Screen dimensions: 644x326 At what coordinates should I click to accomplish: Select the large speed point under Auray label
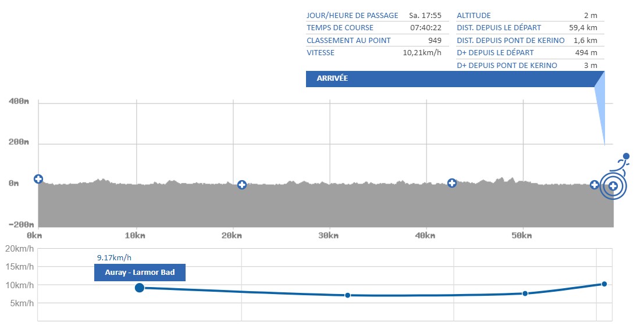point(140,288)
